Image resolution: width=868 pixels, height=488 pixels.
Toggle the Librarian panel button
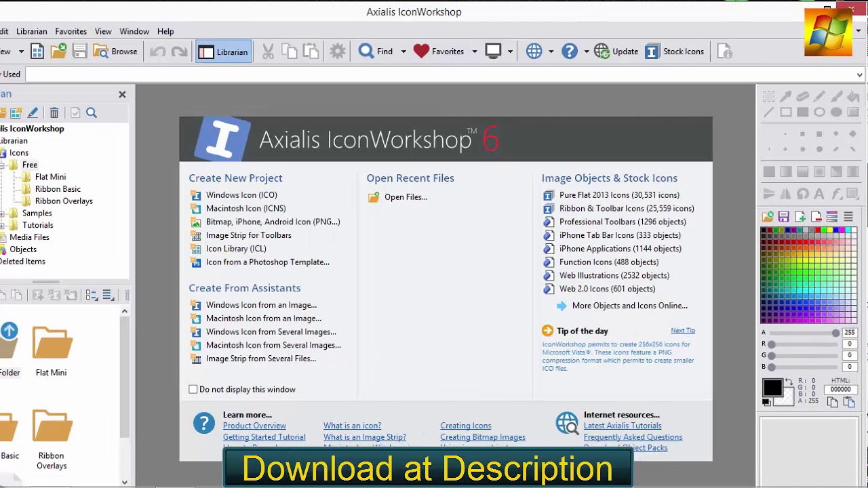(224, 51)
